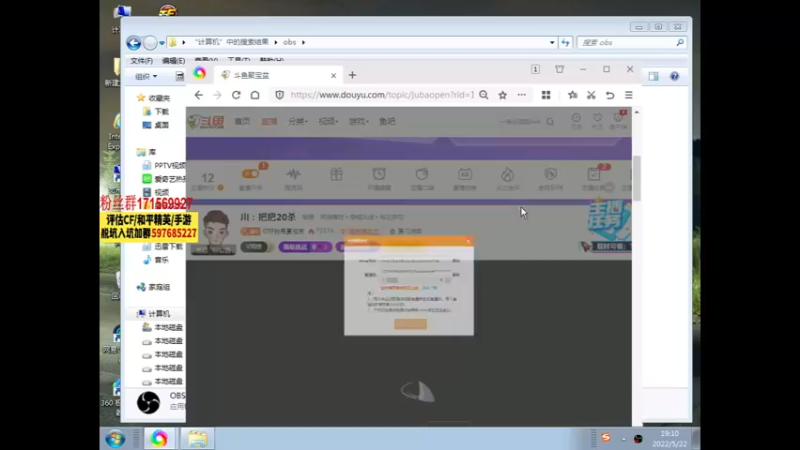This screenshot has width=800, height=450.
Task: Click the undo closed-tab arrow icon
Action: 610,95
